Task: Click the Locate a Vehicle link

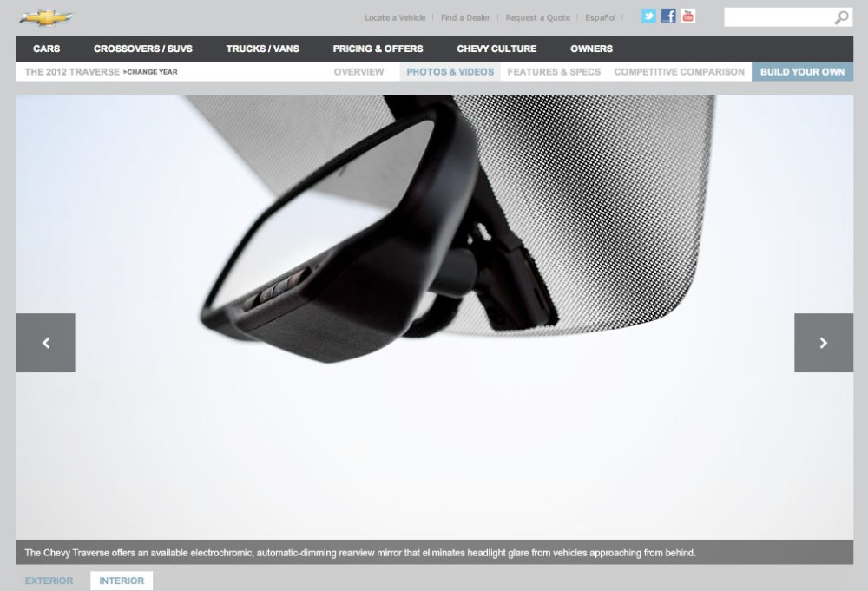Action: pos(395,18)
